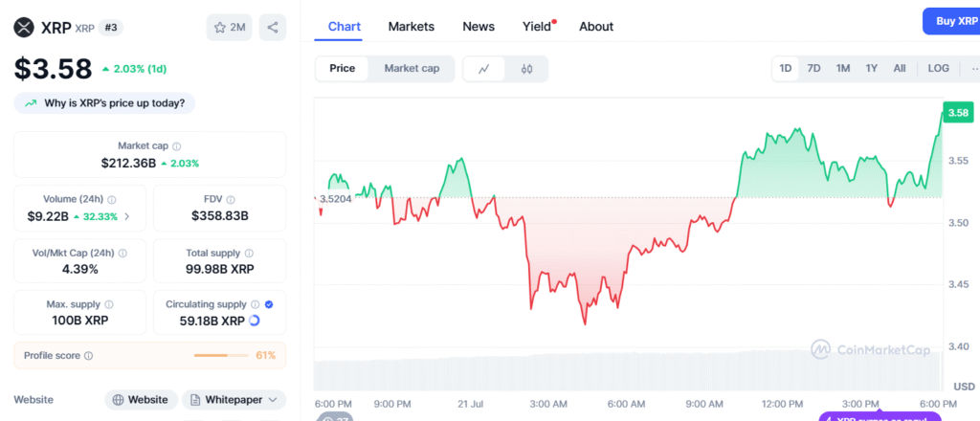Click the Buy XRP button

(952, 21)
